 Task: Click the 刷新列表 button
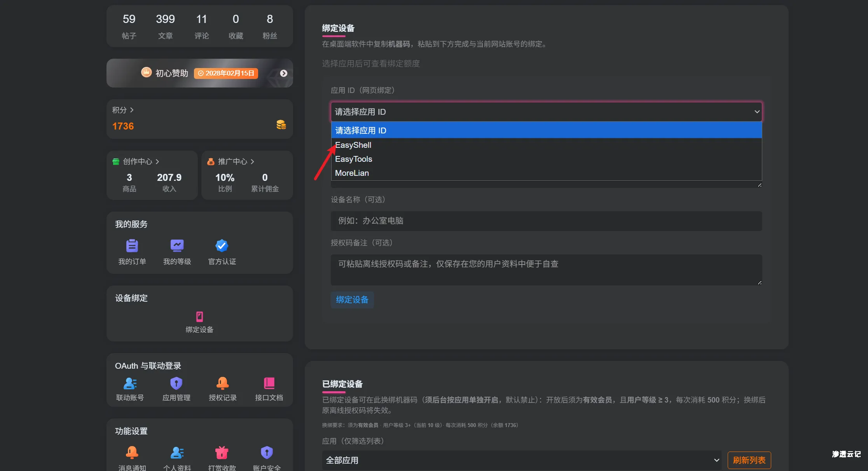(x=749, y=460)
